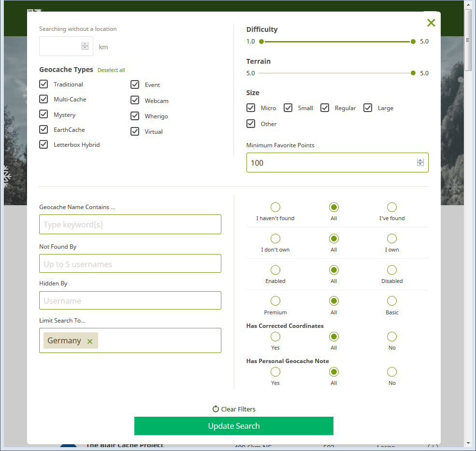This screenshot has height=451, width=476.
Task: Select All in the ownership row
Action: tap(334, 239)
